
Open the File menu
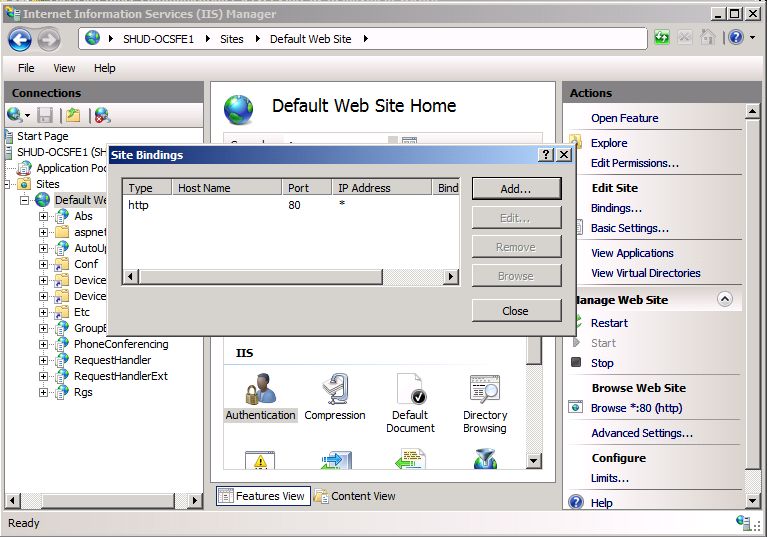(26, 68)
